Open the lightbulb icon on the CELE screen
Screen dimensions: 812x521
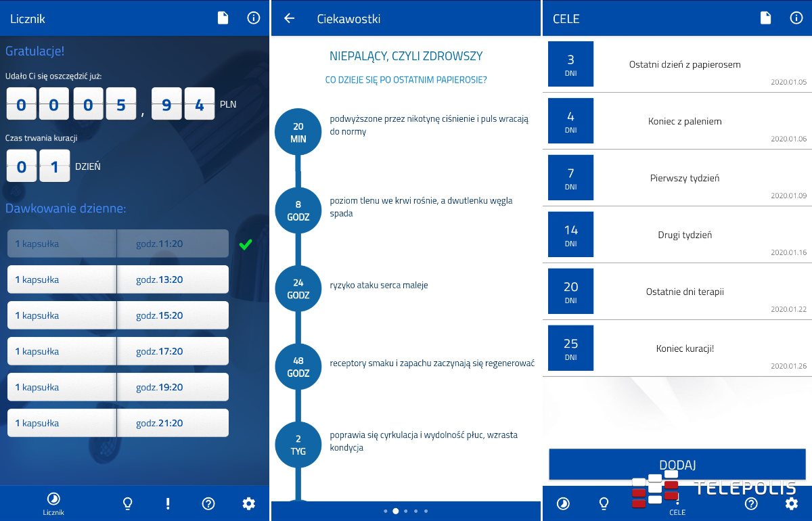tap(604, 503)
